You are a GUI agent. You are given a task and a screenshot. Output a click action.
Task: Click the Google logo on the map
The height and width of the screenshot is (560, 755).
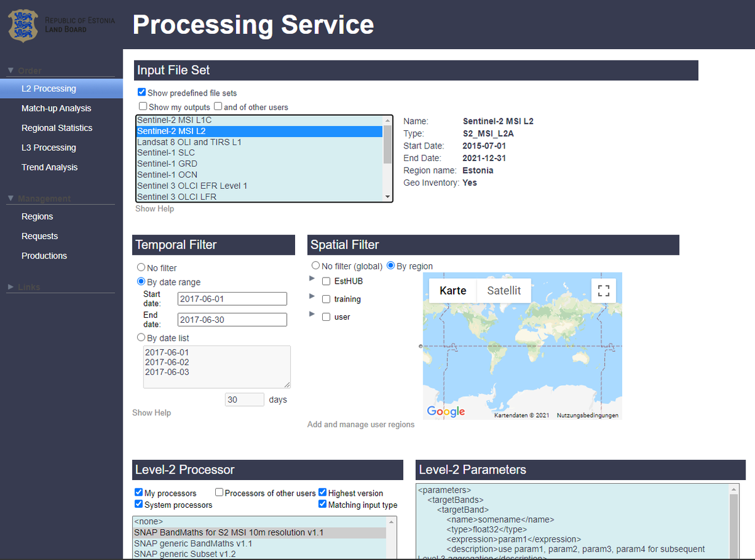click(446, 412)
